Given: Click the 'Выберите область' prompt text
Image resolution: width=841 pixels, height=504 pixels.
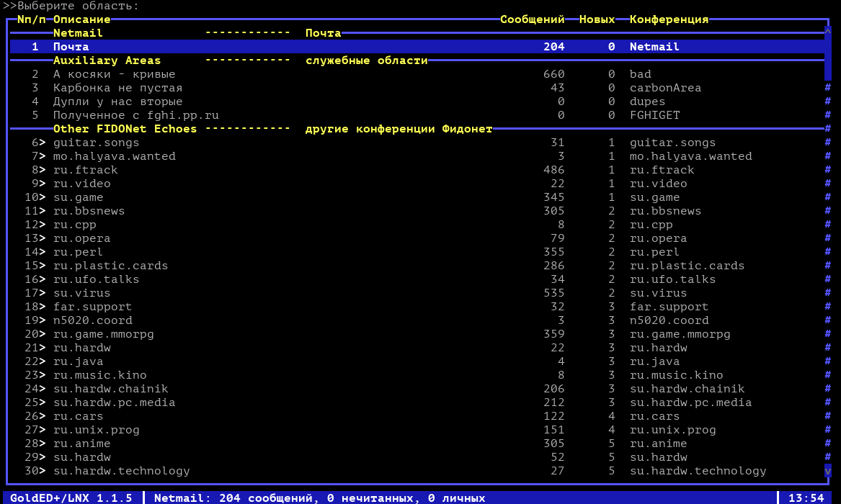Looking at the screenshot, I should pyautogui.click(x=78, y=6).
